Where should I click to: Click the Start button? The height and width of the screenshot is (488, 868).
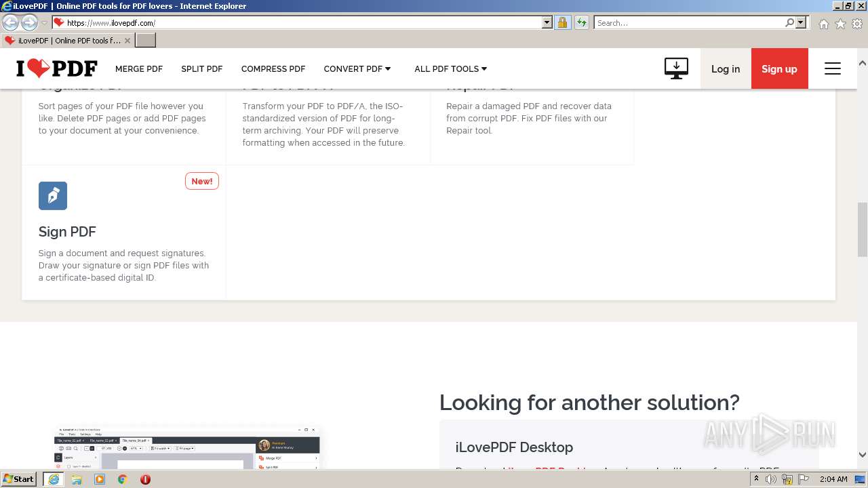click(x=19, y=479)
